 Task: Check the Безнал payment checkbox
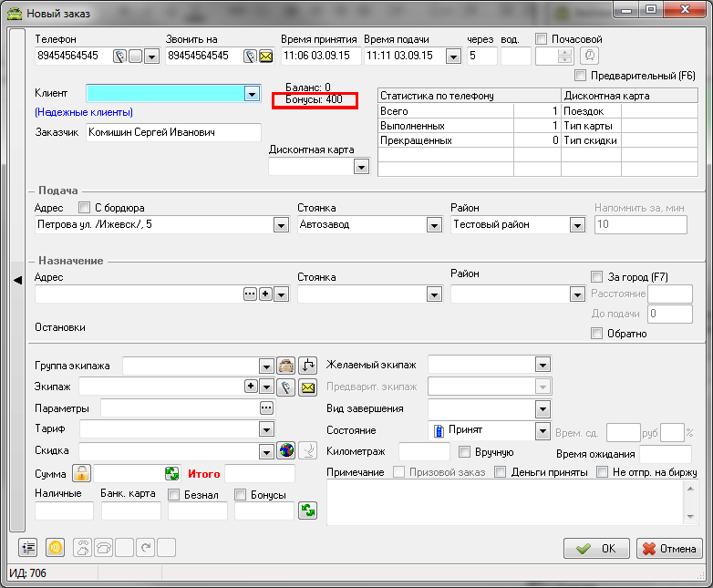click(174, 495)
